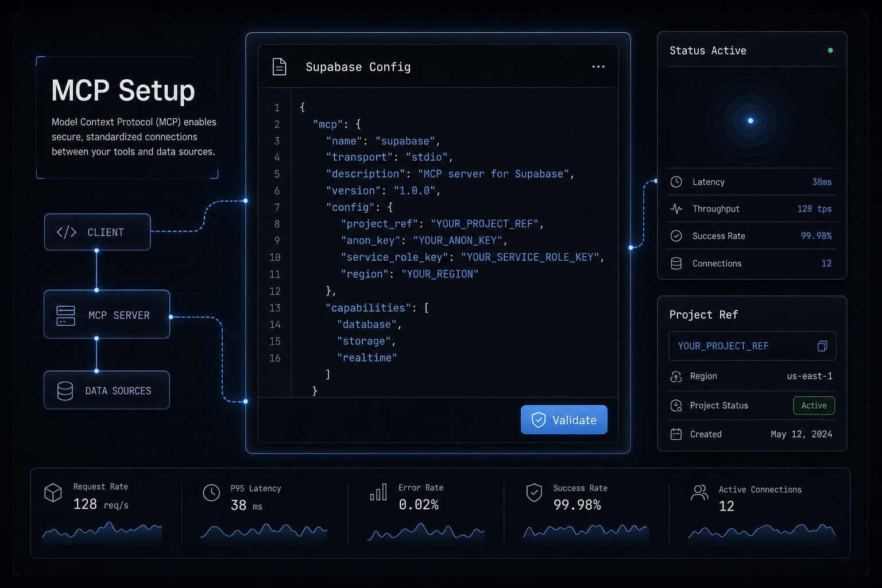Screen dimensions: 882x588
Task: Click the "0.02%" error rate value
Action: click(x=419, y=505)
